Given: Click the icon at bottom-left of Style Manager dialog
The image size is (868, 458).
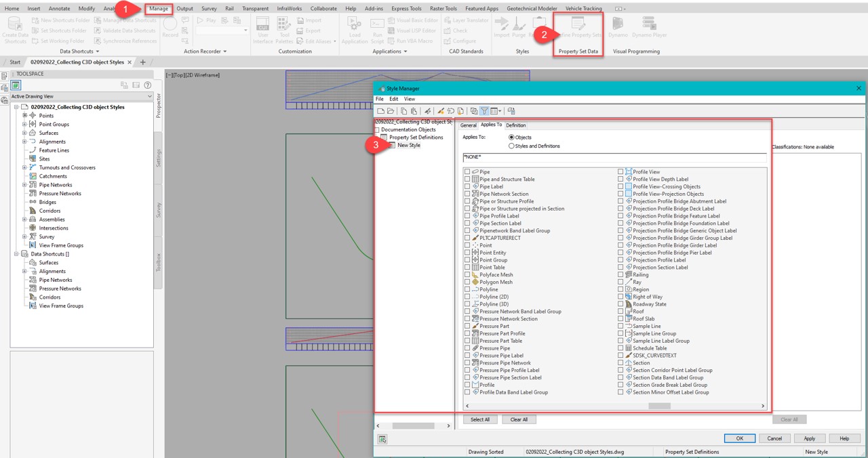Looking at the screenshot, I should click(x=382, y=439).
